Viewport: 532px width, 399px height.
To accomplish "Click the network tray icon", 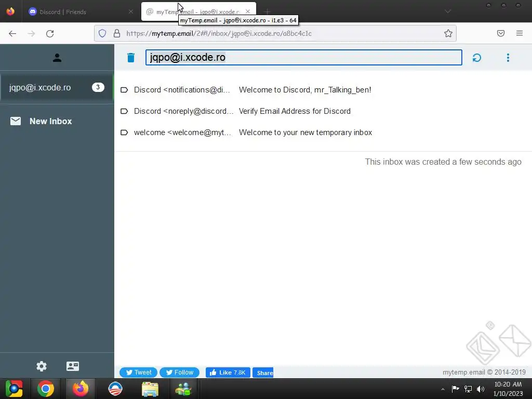I will (x=468, y=389).
